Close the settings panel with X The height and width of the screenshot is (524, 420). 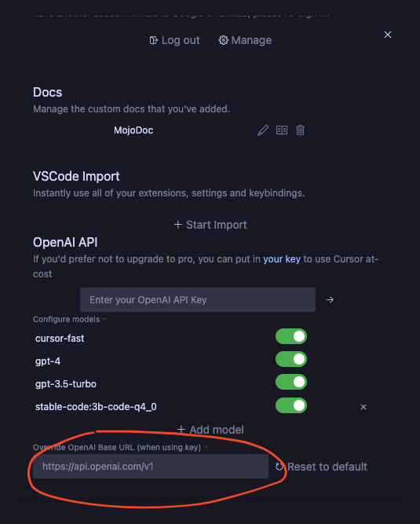click(388, 35)
